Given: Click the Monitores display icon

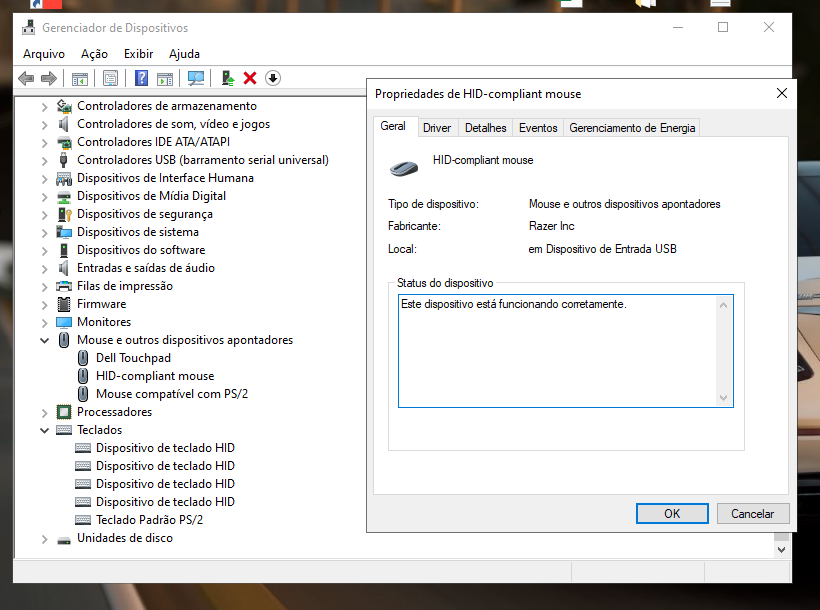Looking at the screenshot, I should 64,322.
